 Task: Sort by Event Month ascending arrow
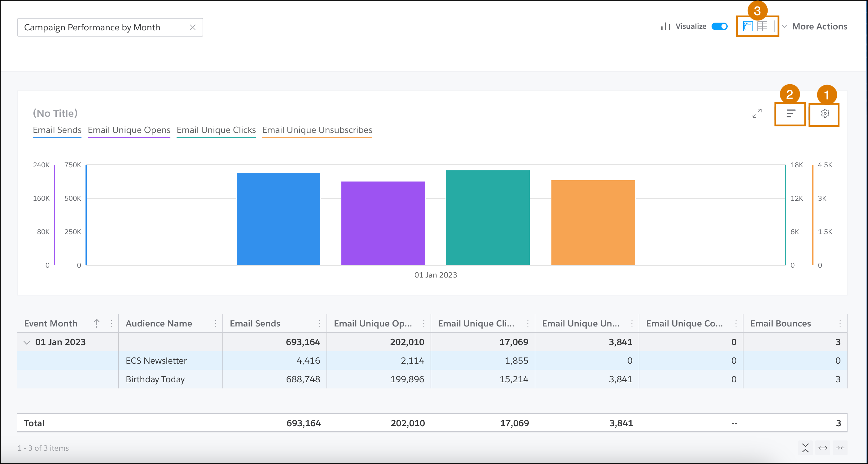[x=96, y=323]
